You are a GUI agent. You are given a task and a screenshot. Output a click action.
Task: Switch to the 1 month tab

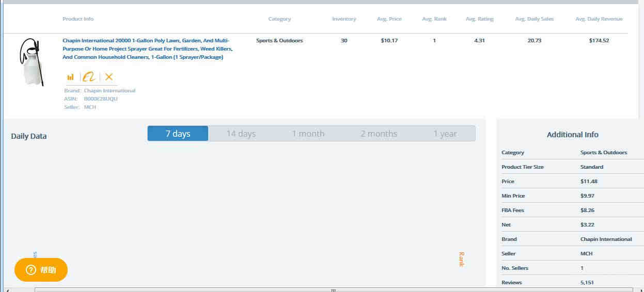pos(308,134)
